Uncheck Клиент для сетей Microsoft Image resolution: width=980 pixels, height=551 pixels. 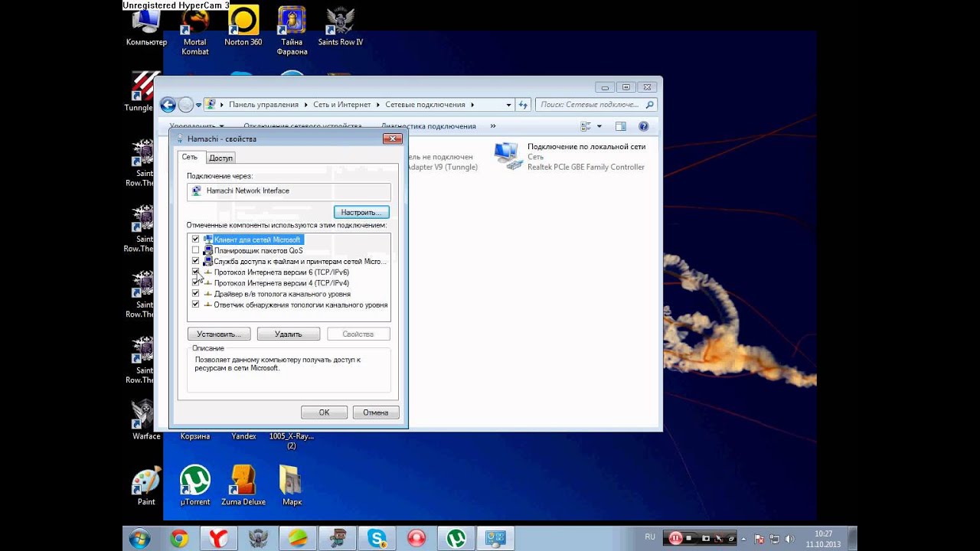pos(195,240)
